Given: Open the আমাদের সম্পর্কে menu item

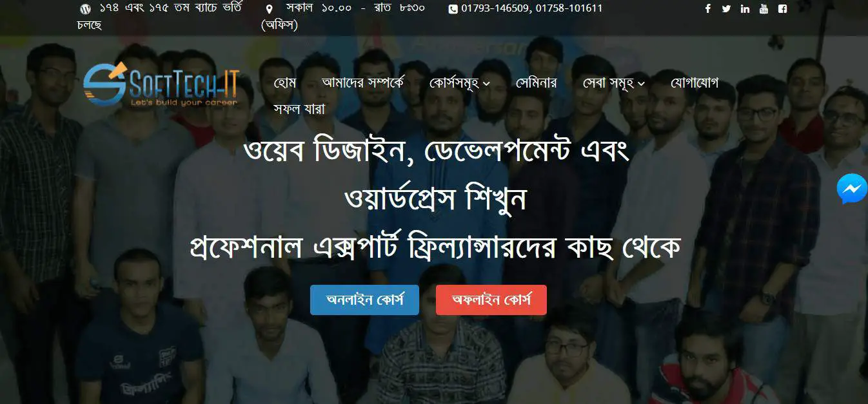Looking at the screenshot, I should [362, 83].
